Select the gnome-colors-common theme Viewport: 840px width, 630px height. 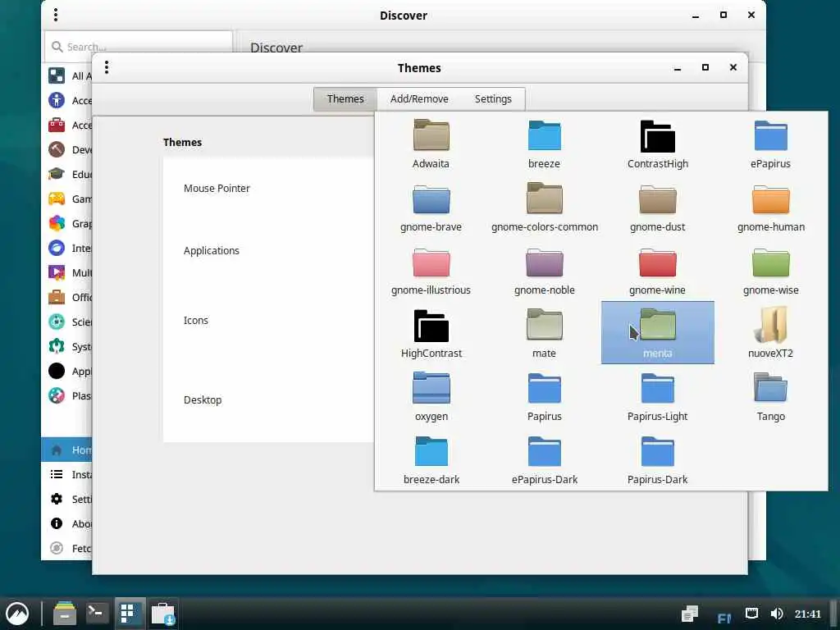545,207
